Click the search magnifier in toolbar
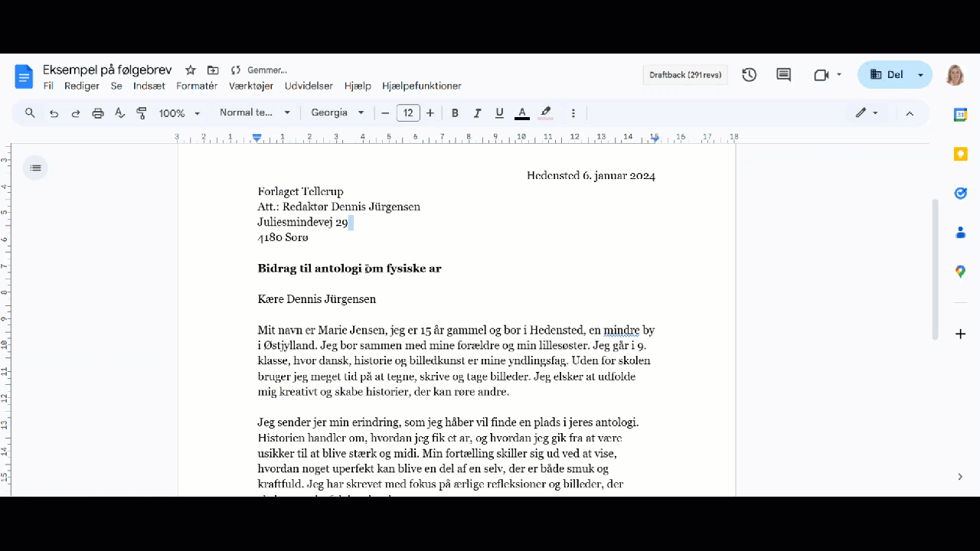980x551 pixels. point(30,113)
